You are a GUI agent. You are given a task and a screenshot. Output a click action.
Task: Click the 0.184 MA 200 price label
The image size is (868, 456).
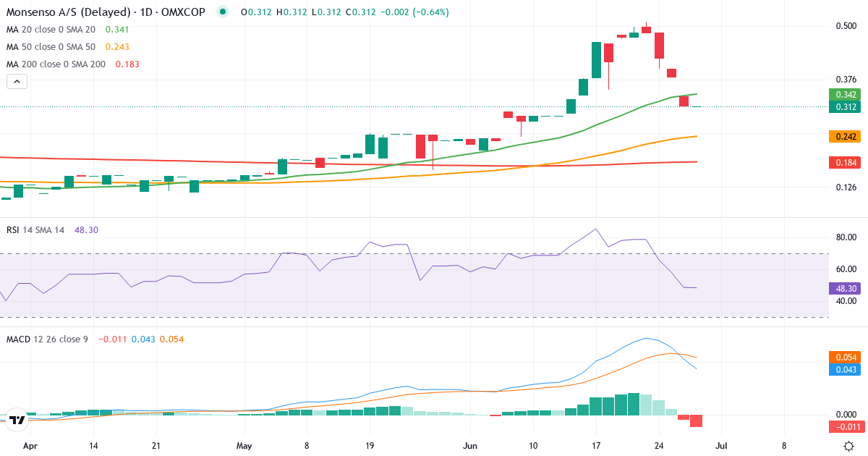pos(843,162)
